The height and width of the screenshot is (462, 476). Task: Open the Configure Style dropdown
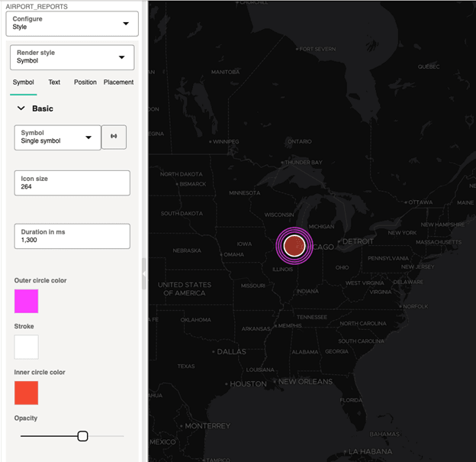[72, 24]
